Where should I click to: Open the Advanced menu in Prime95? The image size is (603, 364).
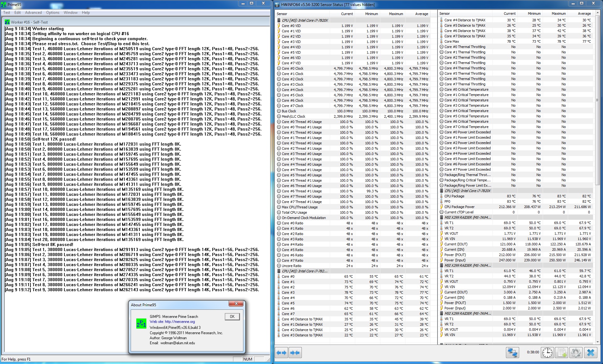click(33, 13)
